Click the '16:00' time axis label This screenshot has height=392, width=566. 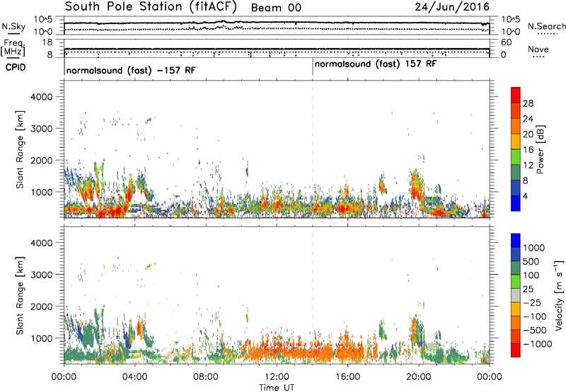(x=347, y=377)
